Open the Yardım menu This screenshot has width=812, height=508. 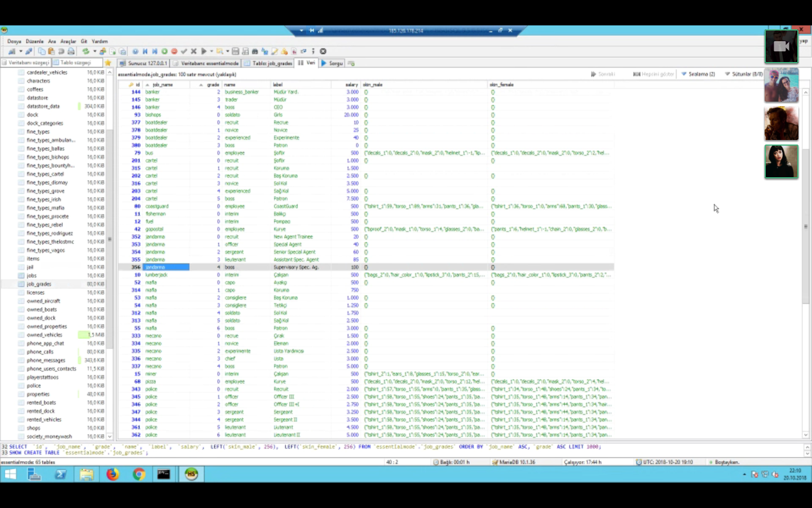pos(100,41)
